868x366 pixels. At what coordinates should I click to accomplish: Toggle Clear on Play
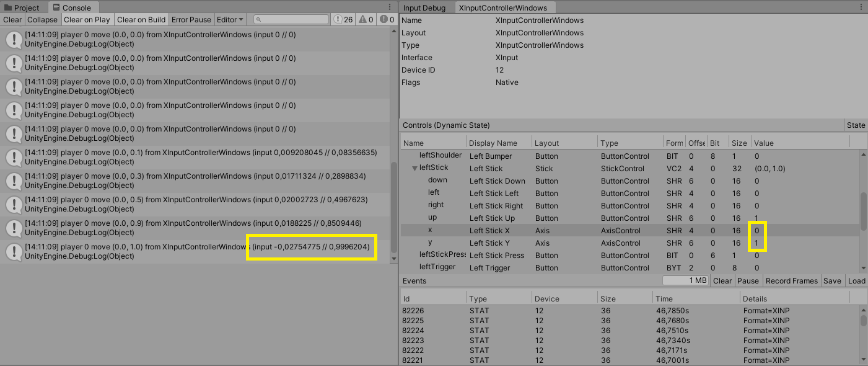87,19
